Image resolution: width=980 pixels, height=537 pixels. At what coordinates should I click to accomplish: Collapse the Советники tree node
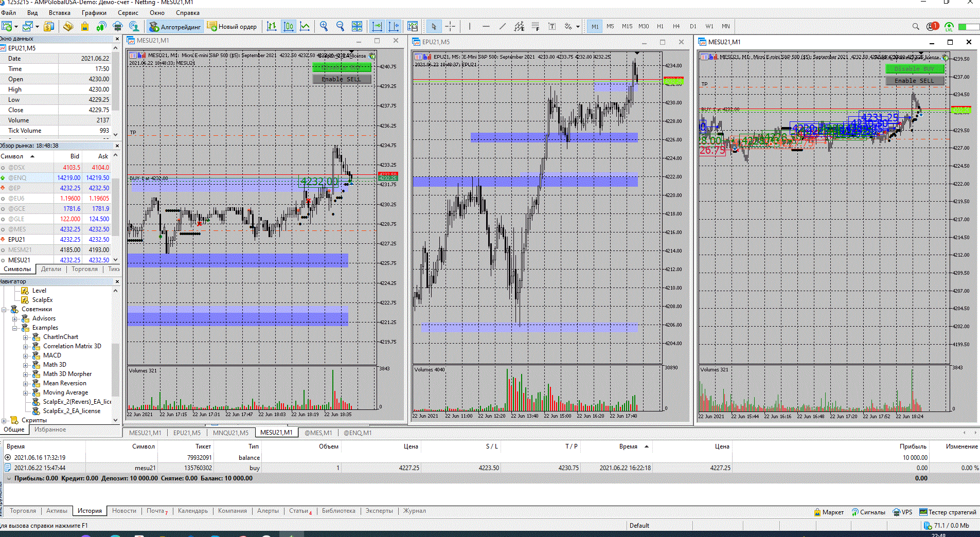point(4,309)
